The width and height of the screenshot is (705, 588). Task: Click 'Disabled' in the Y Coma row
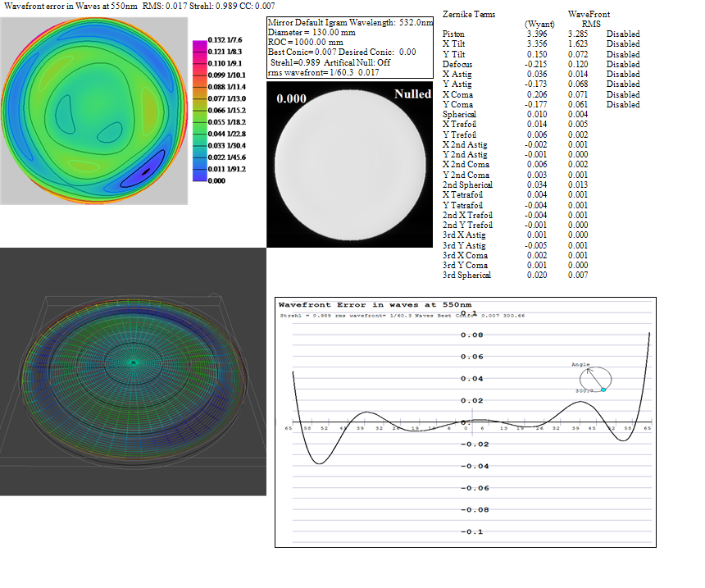(623, 104)
